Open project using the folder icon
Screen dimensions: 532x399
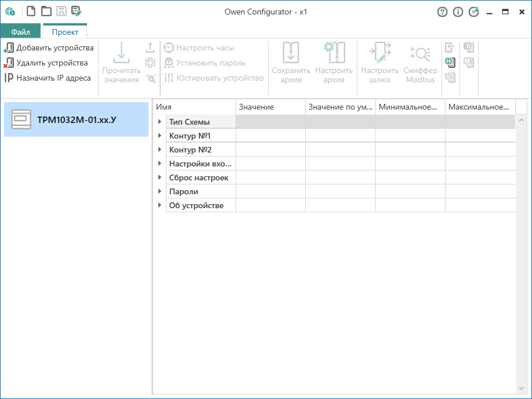click(x=46, y=12)
